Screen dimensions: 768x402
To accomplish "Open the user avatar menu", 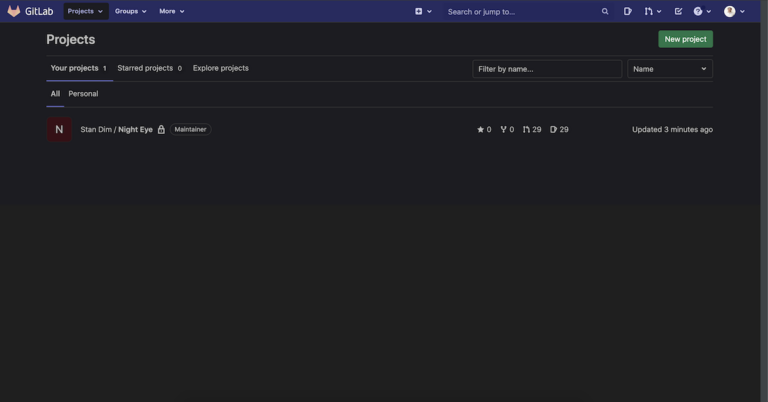I will pyautogui.click(x=734, y=11).
